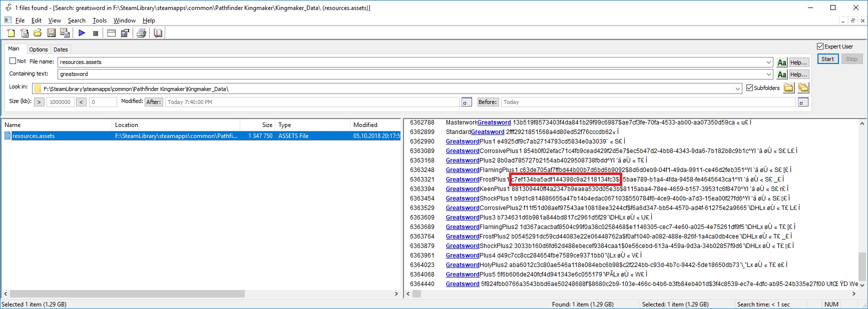Open calendar picker for Before date
Viewport: 868px width, 309px height.
pos(803,102)
